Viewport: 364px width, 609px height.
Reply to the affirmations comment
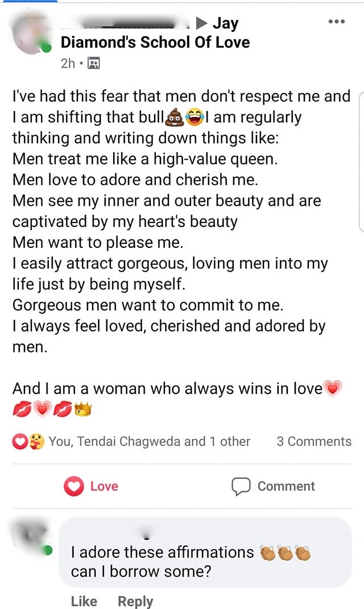(135, 601)
